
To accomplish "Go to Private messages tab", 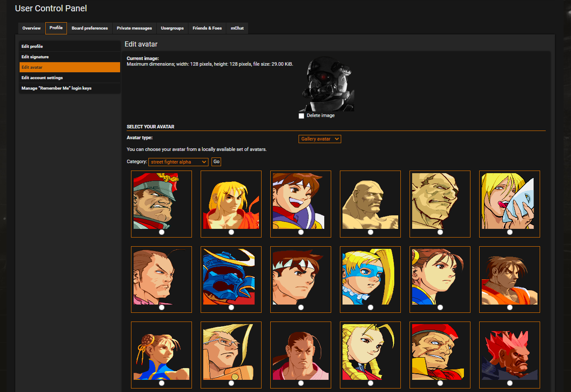I will [x=134, y=28].
